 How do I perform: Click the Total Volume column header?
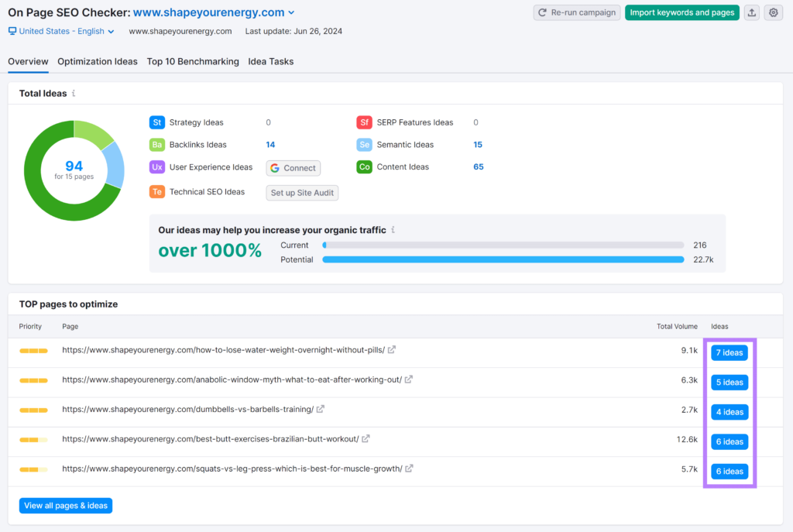pos(677,327)
